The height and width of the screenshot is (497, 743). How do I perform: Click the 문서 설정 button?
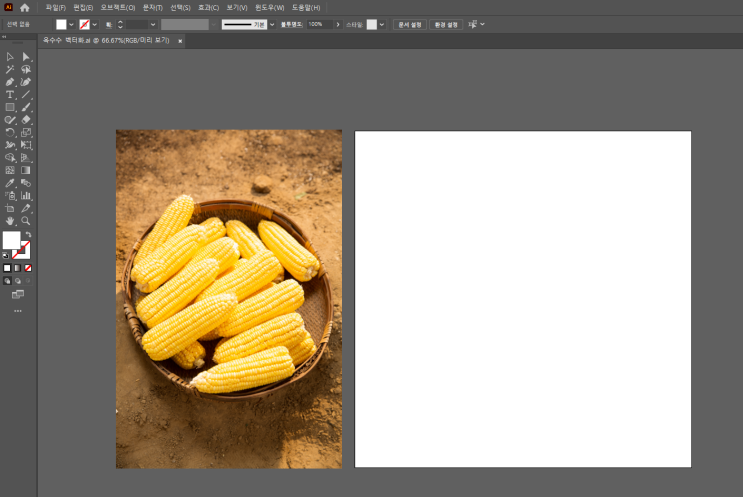click(409, 24)
